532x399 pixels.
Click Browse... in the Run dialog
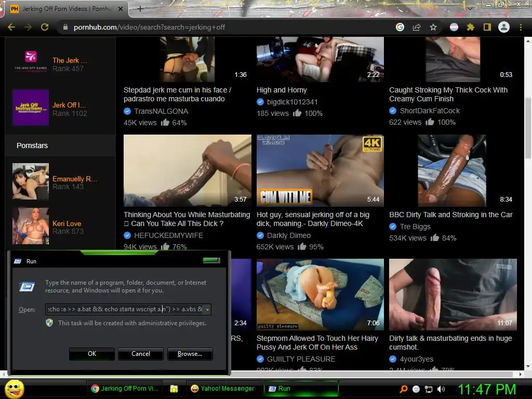pyautogui.click(x=190, y=354)
